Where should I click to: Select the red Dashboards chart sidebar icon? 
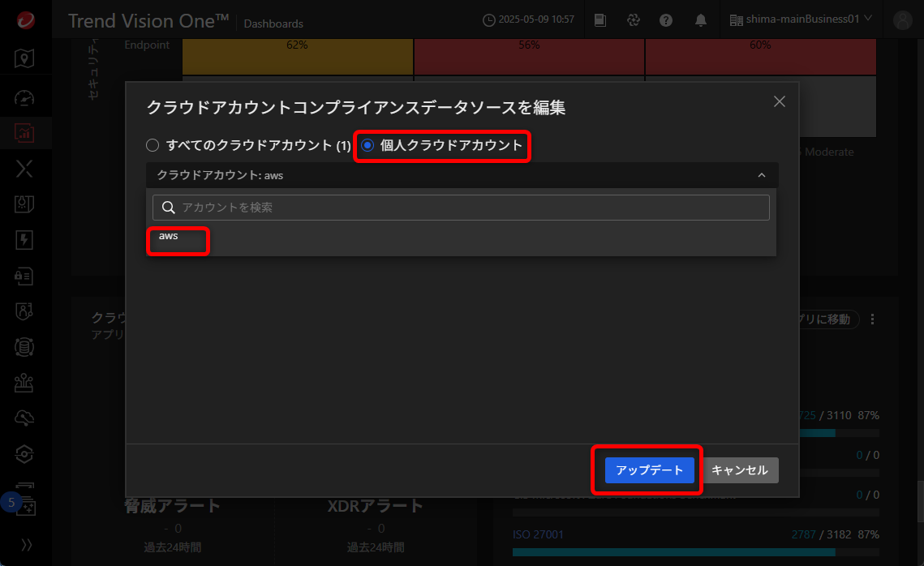coord(24,133)
